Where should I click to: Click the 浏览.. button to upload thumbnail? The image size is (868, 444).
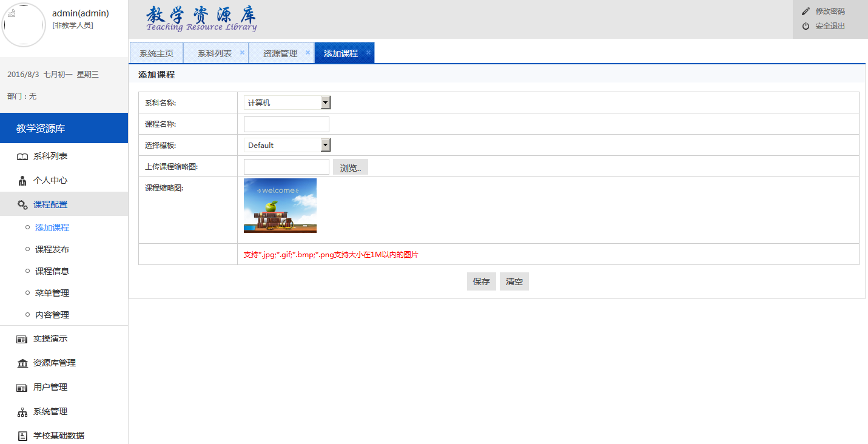tap(350, 167)
